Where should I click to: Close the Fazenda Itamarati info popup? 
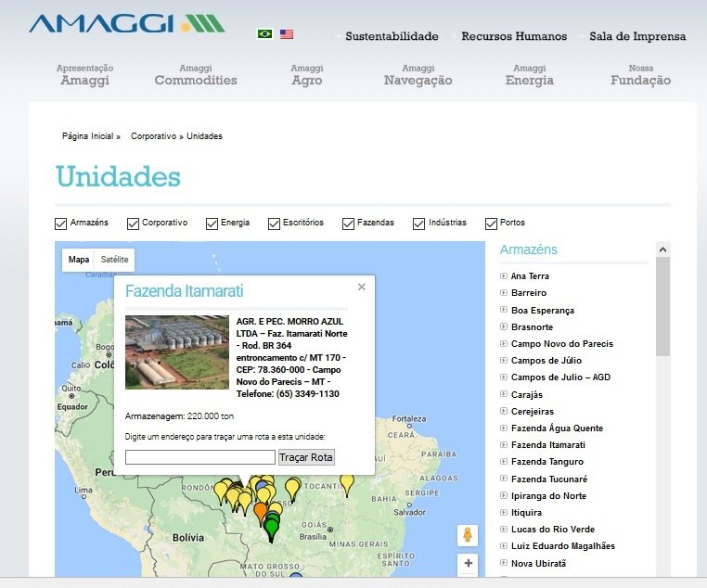click(x=362, y=288)
